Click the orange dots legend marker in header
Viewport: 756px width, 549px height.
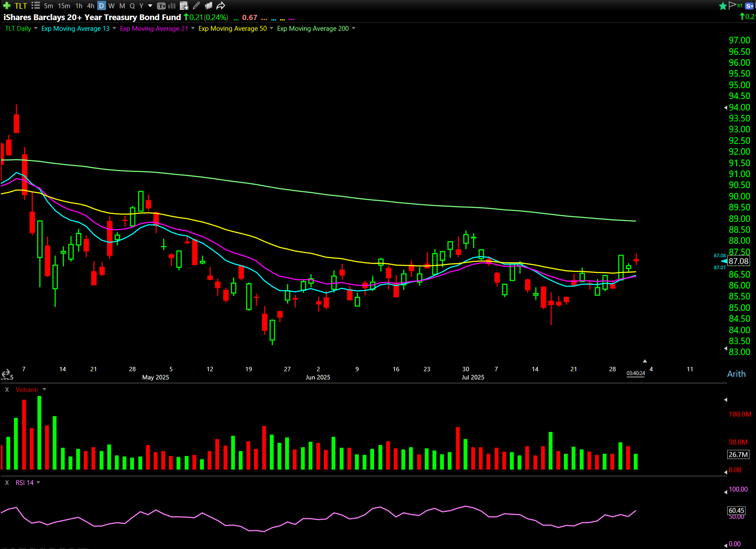pos(264,19)
